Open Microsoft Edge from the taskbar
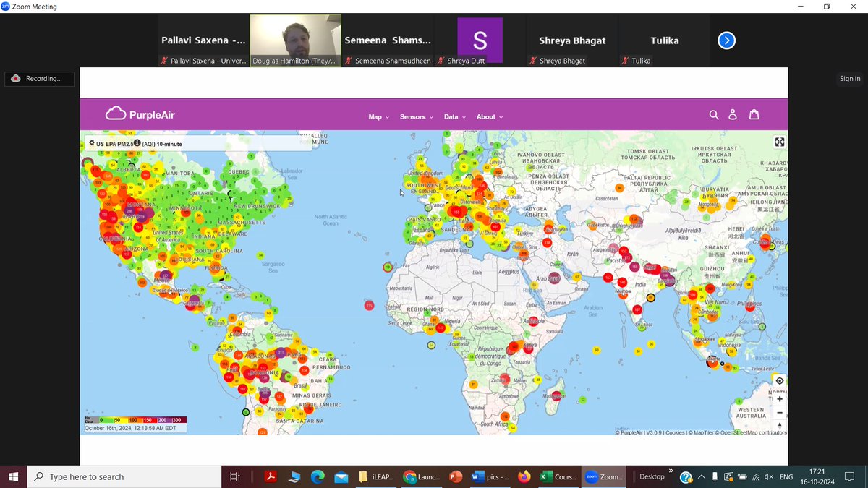Image resolution: width=868 pixels, height=488 pixels. [318, 476]
